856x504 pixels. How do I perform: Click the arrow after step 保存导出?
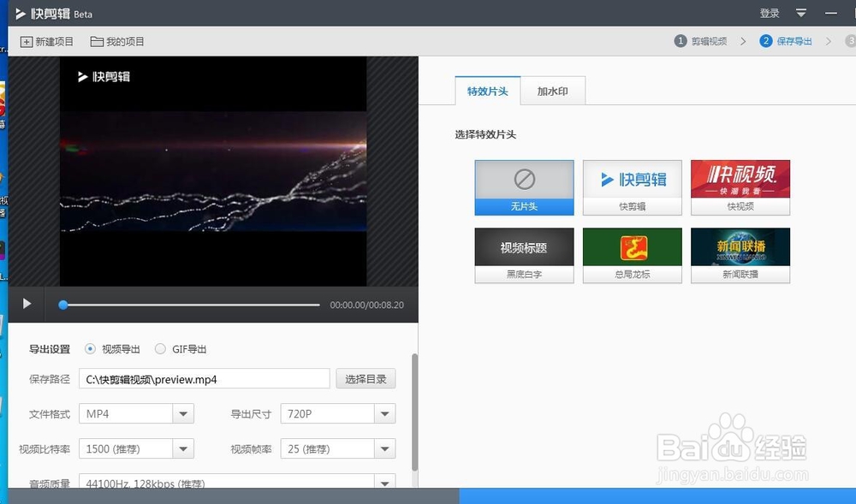pos(829,41)
